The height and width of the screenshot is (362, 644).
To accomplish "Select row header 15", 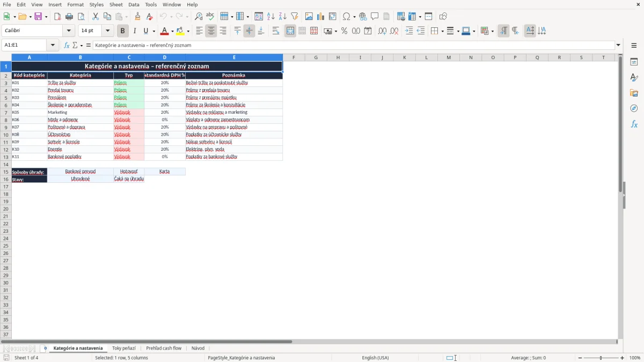I will 6,172.
